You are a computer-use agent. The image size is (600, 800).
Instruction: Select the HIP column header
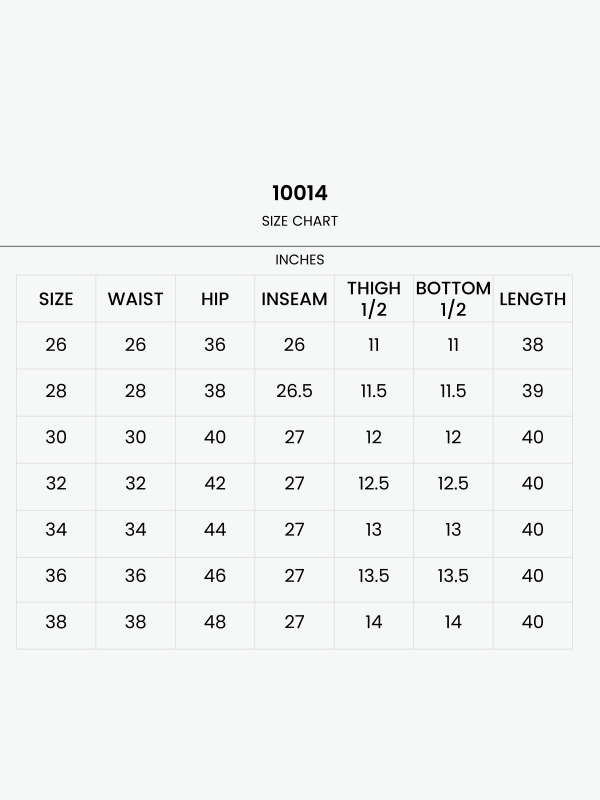[215, 299]
